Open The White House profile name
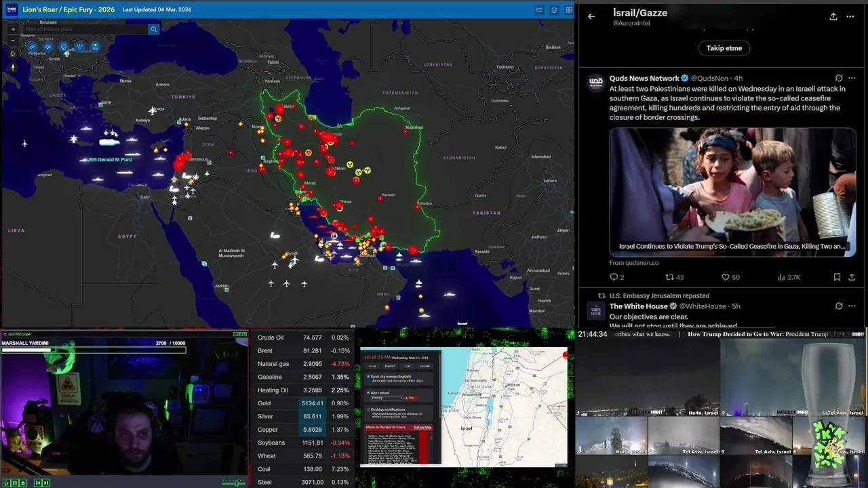The height and width of the screenshot is (488, 868). pos(638,306)
